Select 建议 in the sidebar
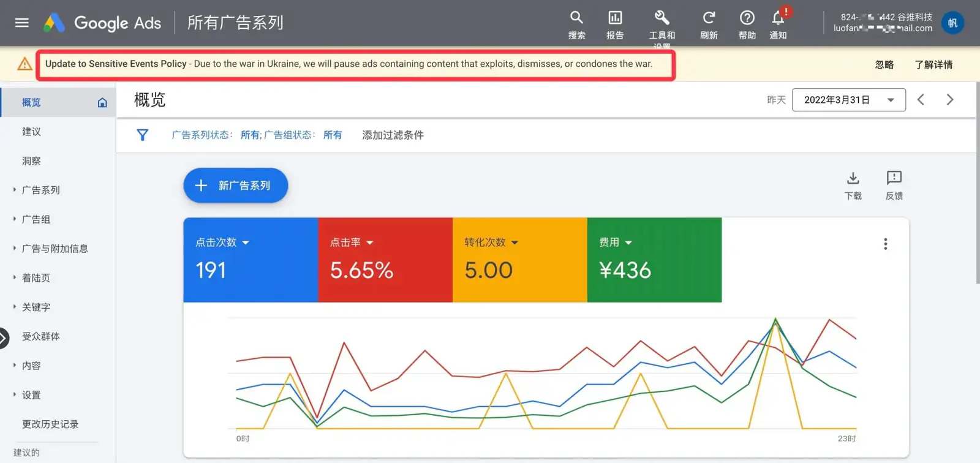This screenshot has width=980, height=463. click(x=31, y=132)
